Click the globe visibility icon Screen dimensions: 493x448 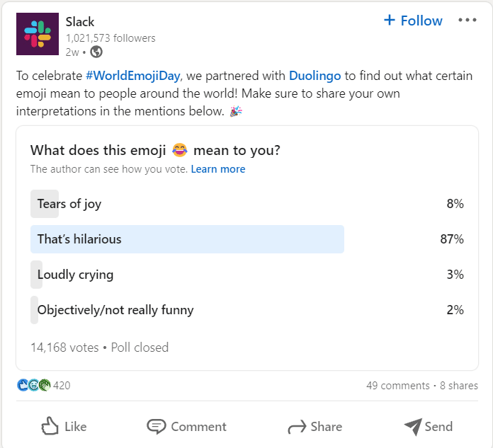(96, 52)
